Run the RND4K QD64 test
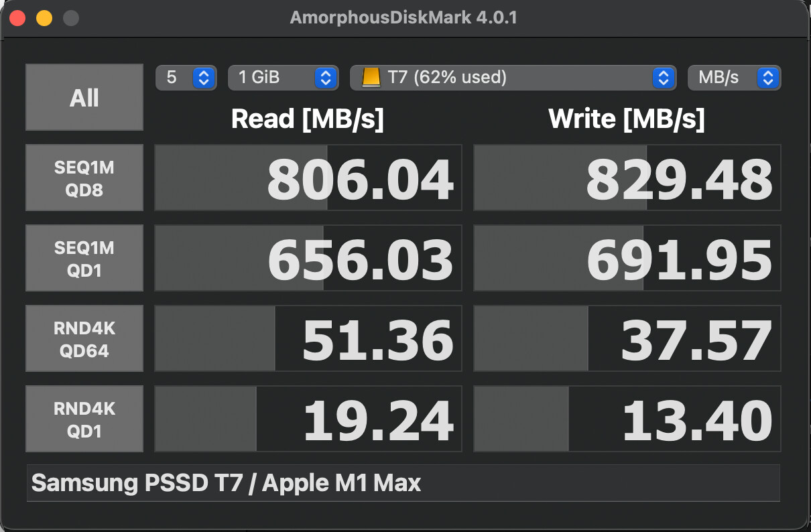The width and height of the screenshot is (811, 532). (x=84, y=339)
